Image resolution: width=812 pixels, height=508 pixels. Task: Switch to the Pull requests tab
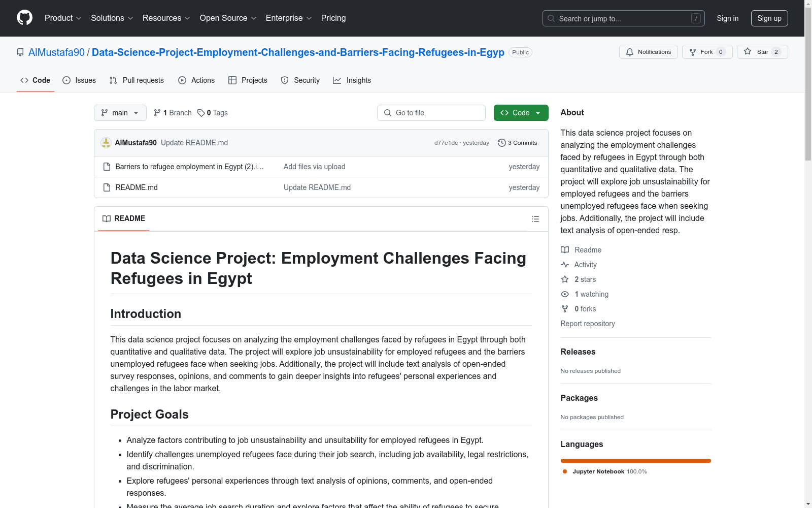click(x=137, y=80)
